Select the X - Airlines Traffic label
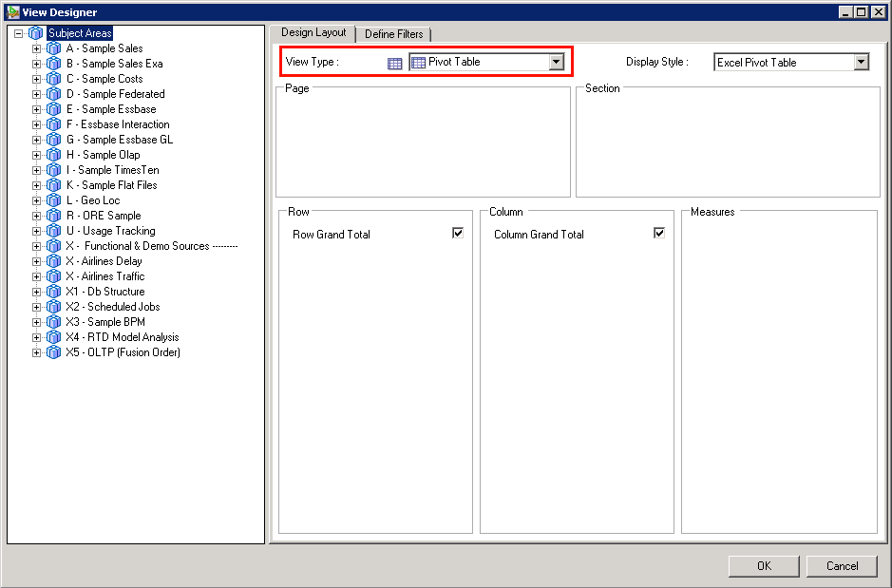Viewport: 892px width, 588px height. (x=105, y=276)
